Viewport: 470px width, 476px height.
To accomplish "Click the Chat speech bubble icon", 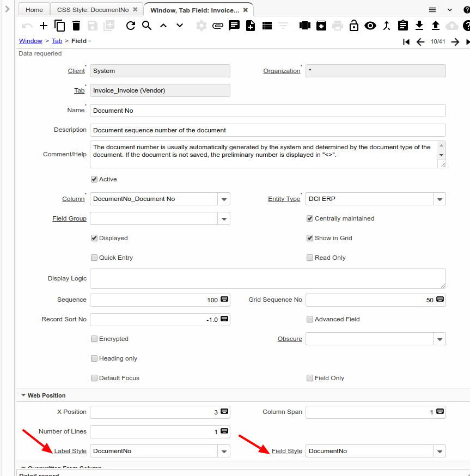I will click(x=234, y=26).
